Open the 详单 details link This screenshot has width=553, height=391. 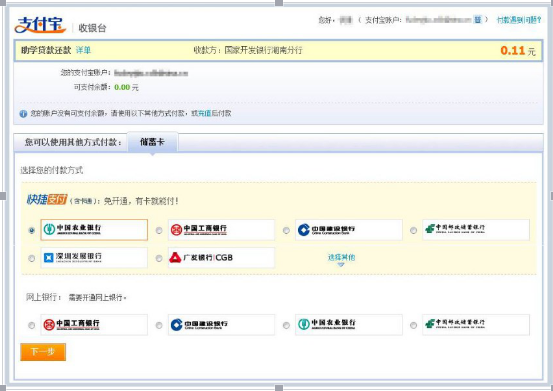pyautogui.click(x=83, y=50)
